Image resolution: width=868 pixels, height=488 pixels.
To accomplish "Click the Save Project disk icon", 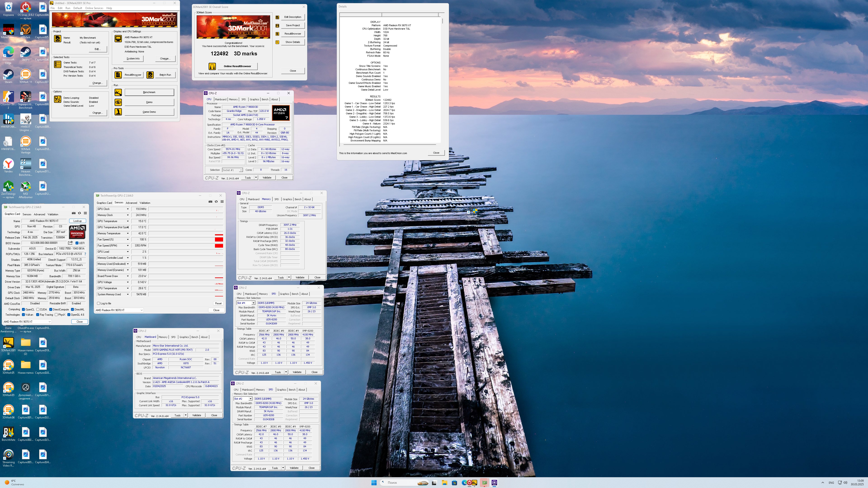I will pos(277,26).
